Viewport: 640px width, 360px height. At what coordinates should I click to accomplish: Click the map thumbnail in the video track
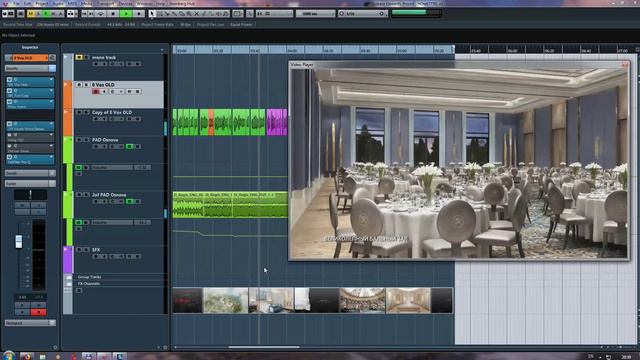[x=225, y=300]
